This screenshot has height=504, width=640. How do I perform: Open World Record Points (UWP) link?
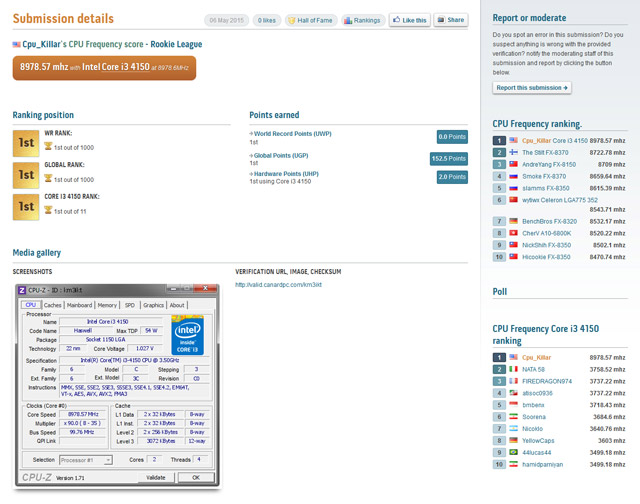point(293,133)
